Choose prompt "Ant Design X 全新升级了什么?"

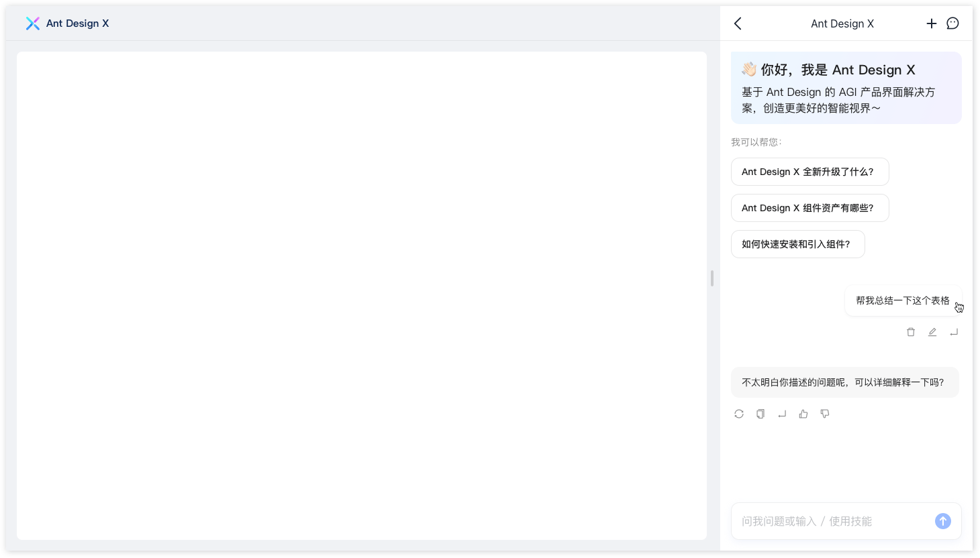pyautogui.click(x=810, y=172)
